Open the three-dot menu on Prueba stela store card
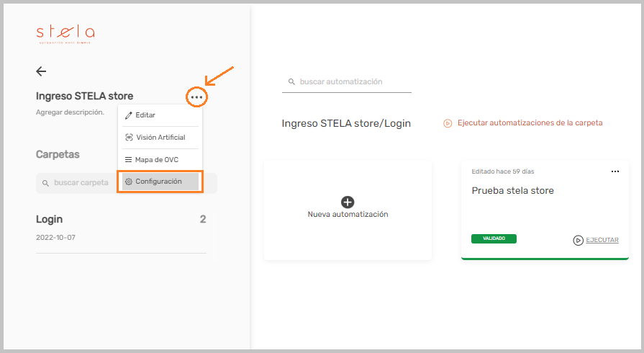Image resolution: width=644 pixels, height=353 pixels. click(614, 171)
